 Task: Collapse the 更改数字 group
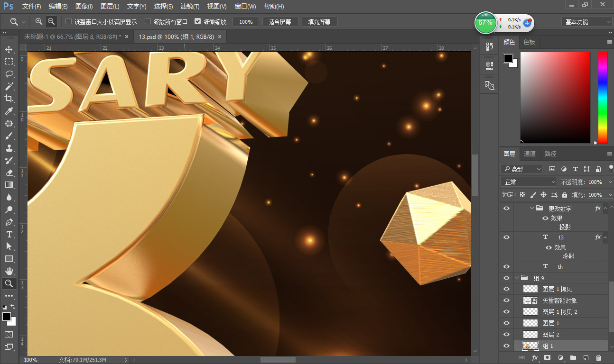(532, 208)
